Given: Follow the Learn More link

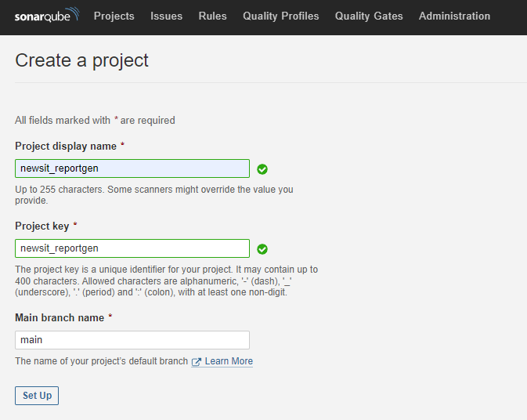Looking at the screenshot, I should click(x=229, y=361).
